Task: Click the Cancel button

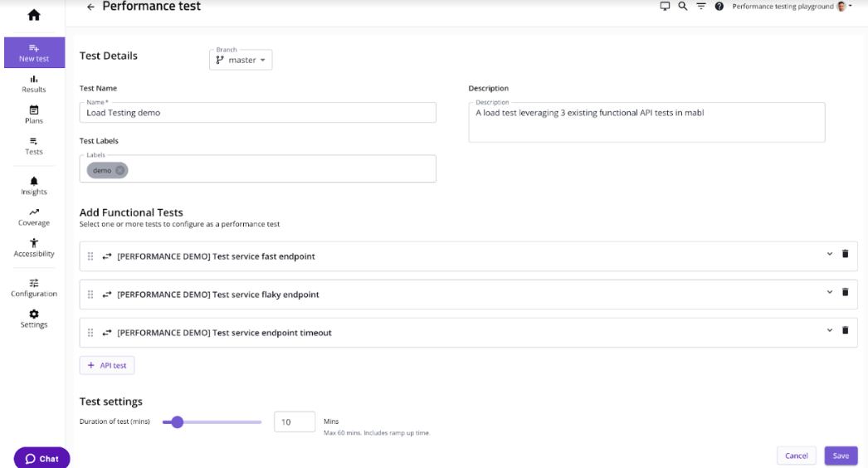Action: [797, 456]
